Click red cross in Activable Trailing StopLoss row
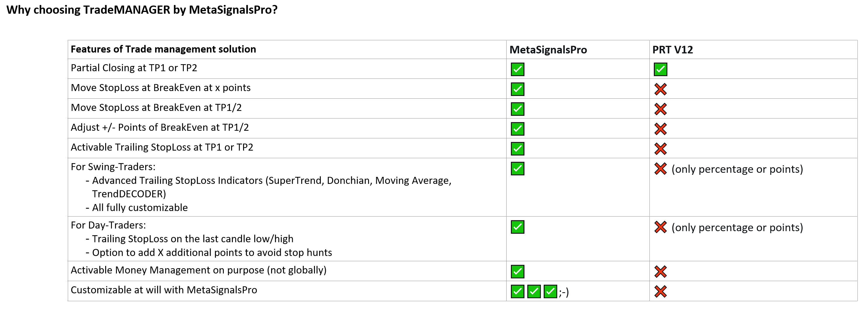Viewport: 868px width, 312px height. (660, 149)
